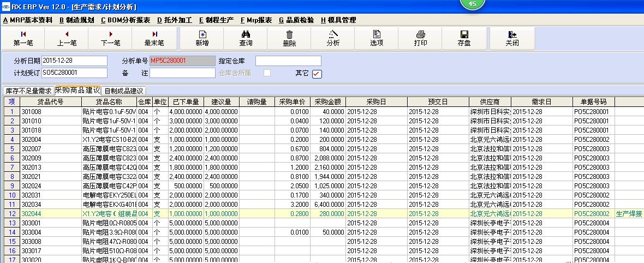The height and width of the screenshot is (263, 644).
Task: Switch to the 自制成品建议 tab
Action: click(x=124, y=91)
